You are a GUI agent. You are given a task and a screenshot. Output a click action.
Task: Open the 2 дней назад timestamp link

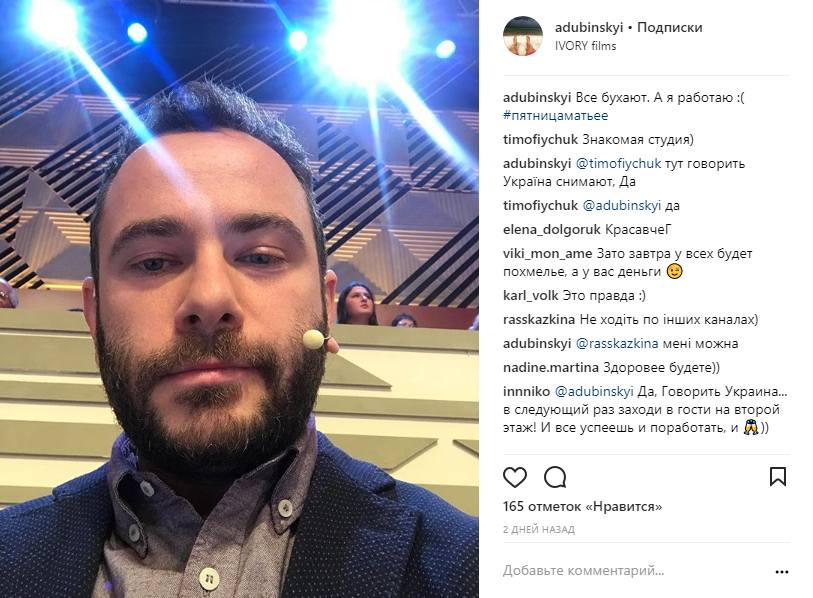click(539, 530)
